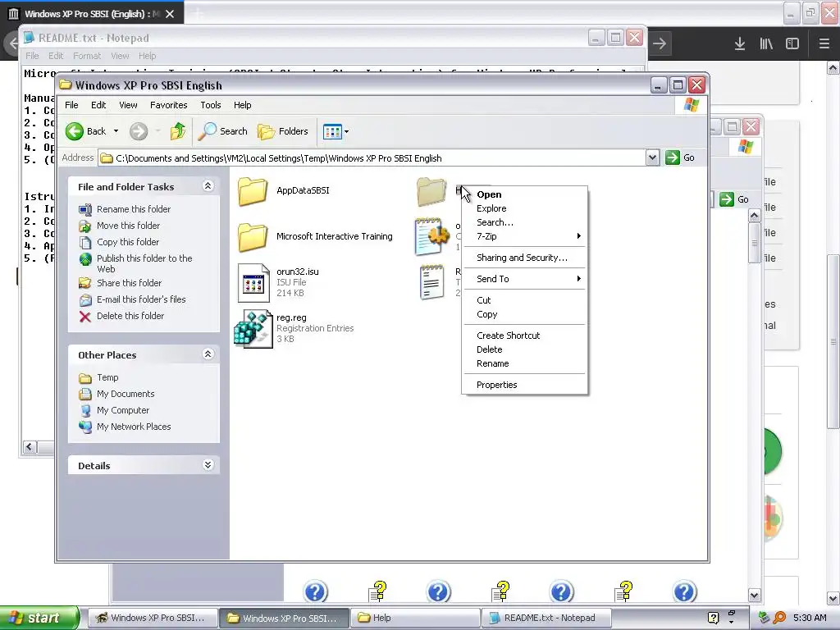
Task: Go to My Computer in Other Places
Action: tap(123, 410)
